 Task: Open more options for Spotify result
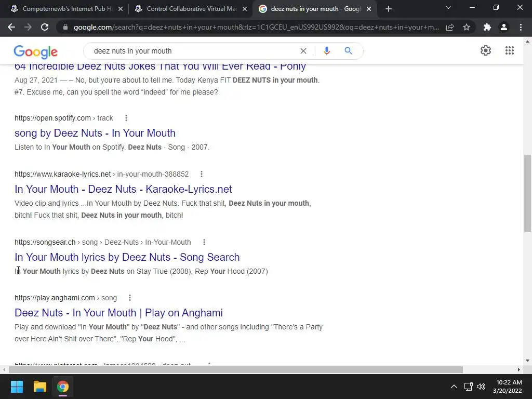[x=126, y=118]
